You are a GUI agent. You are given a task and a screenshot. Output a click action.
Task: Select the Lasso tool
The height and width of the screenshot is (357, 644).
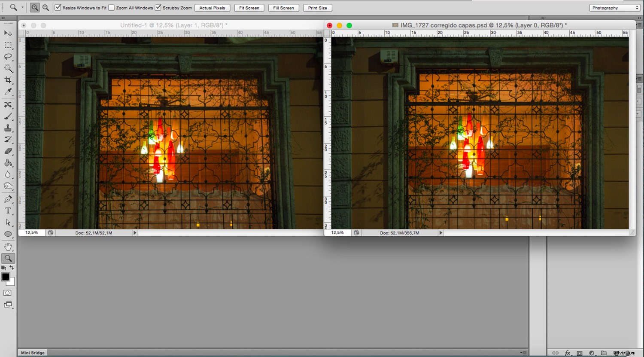(x=8, y=56)
